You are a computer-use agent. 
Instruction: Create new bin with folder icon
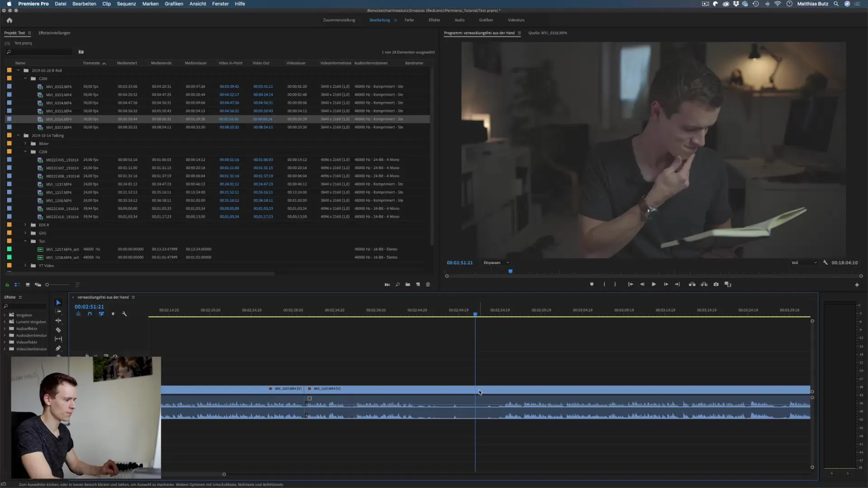tap(408, 285)
